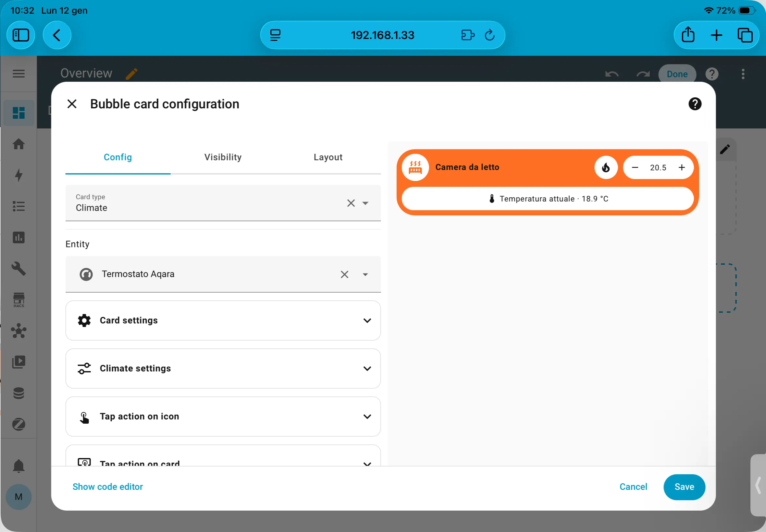Switch to the Visibility tab
This screenshot has height=532, width=766.
(x=223, y=157)
